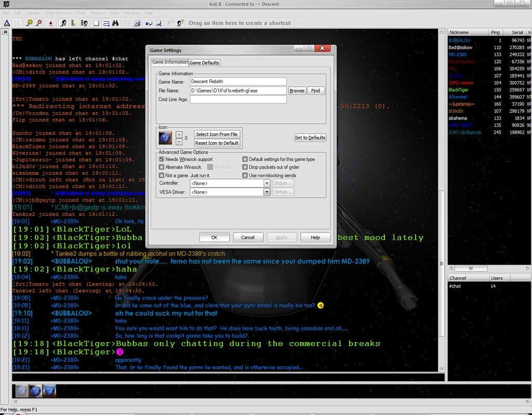This screenshot has height=415, width=532.
Task: Enable Drop packets out of order
Action: [245, 167]
